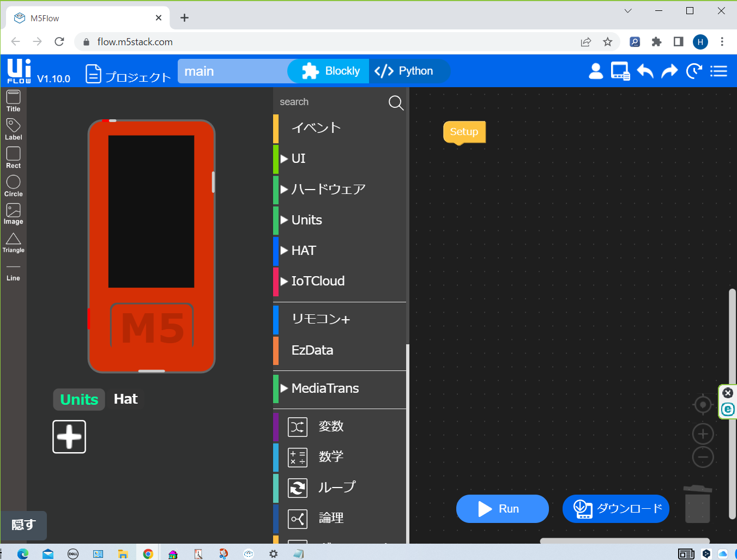Open the ループ loop category
This screenshot has height=560, width=737.
tap(340, 488)
